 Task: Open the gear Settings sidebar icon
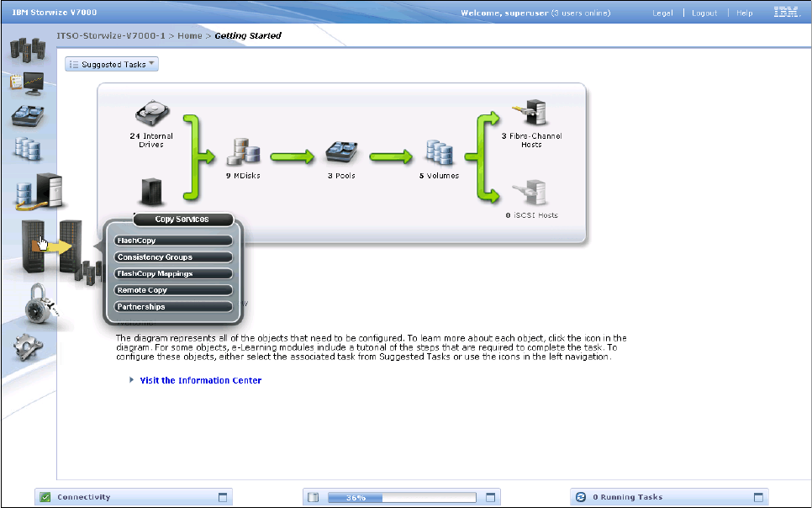31,347
